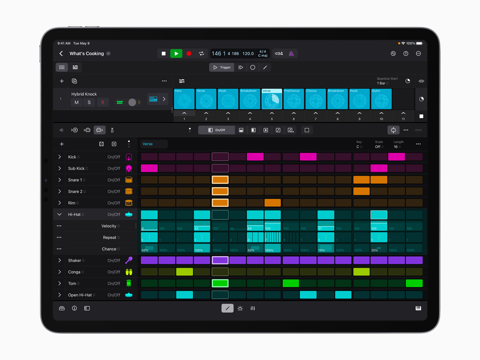Open the Hybrid Knock instrument icon
The height and width of the screenshot is (360, 480).
pos(153,99)
